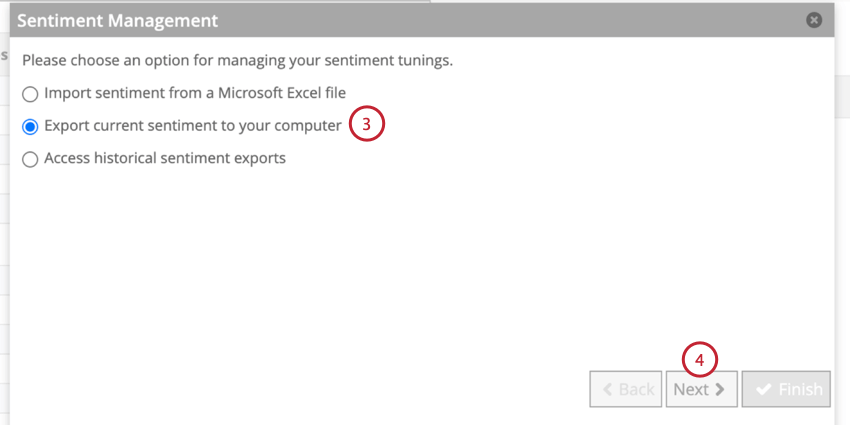Viewport: 850px width, 425px height.
Task: Click the Finish button
Action: [x=786, y=389]
